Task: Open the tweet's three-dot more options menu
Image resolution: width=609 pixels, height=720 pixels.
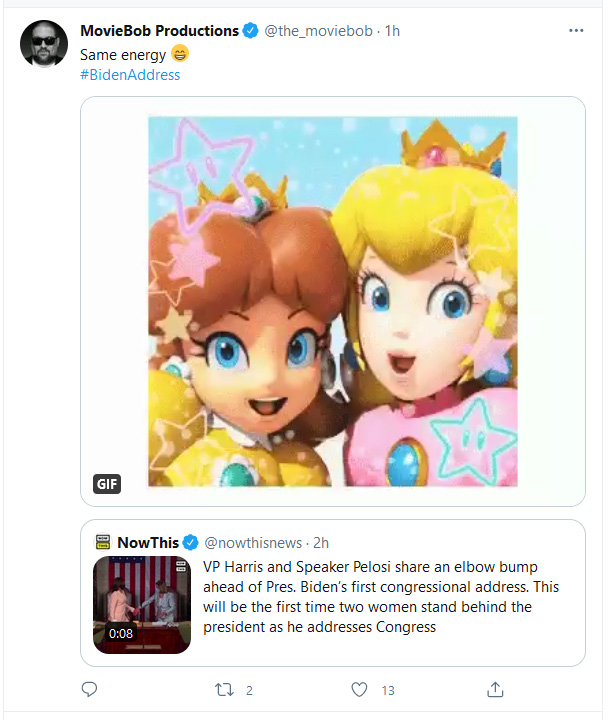Action: tap(576, 30)
